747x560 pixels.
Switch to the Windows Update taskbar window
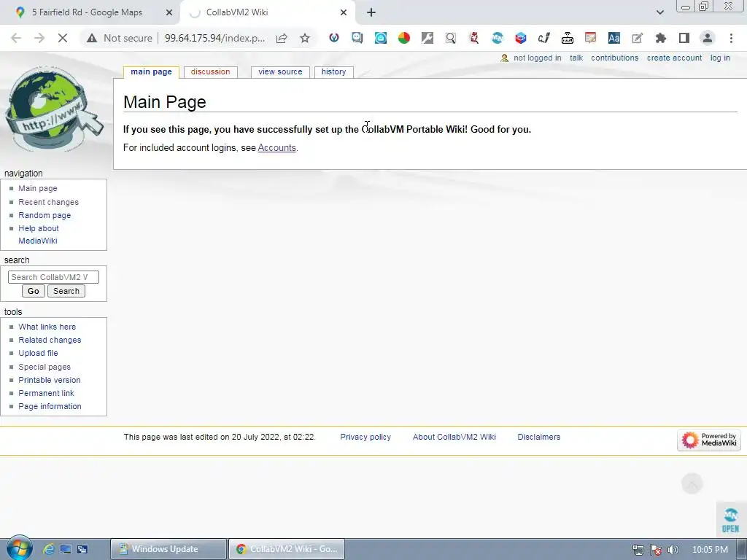tap(169, 549)
